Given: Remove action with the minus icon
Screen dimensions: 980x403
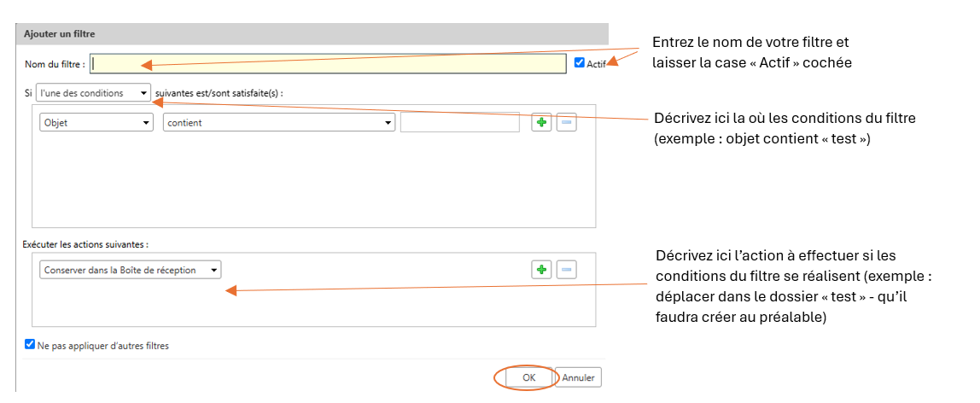Looking at the screenshot, I should tap(566, 269).
